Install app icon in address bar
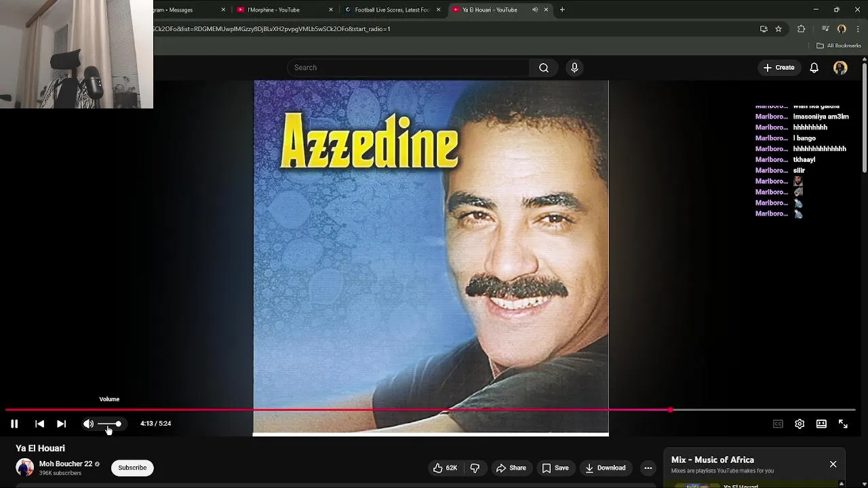 pyautogui.click(x=764, y=29)
